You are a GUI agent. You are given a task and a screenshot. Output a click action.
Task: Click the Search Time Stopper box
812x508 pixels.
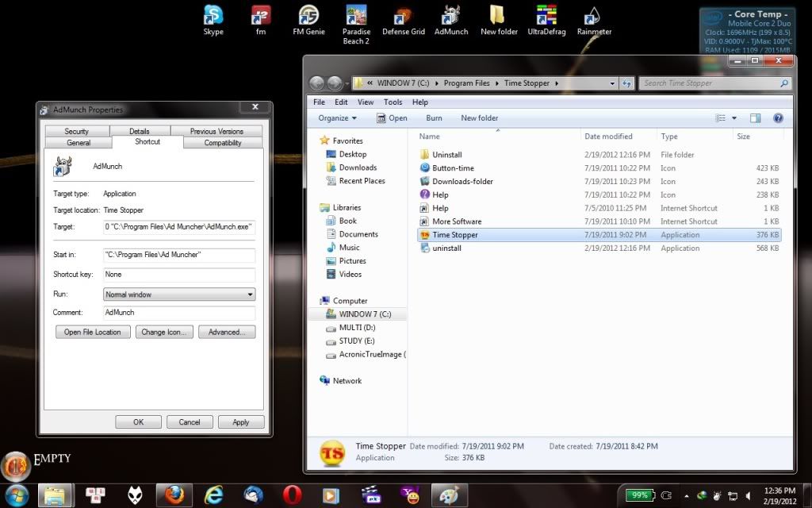pyautogui.click(x=716, y=83)
